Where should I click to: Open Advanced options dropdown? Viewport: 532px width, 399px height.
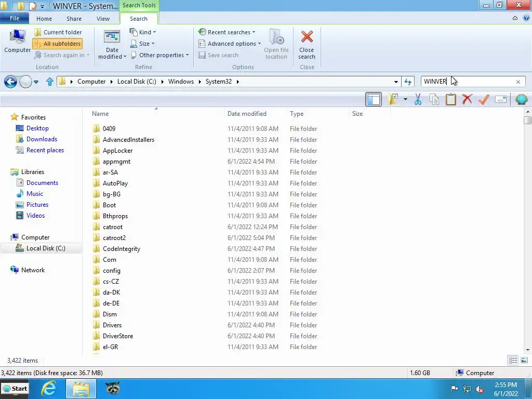click(230, 44)
